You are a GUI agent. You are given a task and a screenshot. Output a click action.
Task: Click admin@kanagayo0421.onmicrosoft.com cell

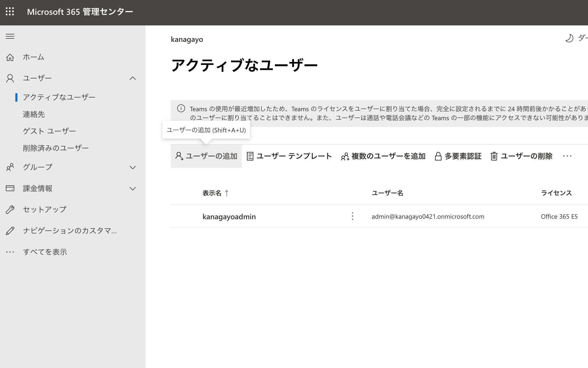pos(428,217)
